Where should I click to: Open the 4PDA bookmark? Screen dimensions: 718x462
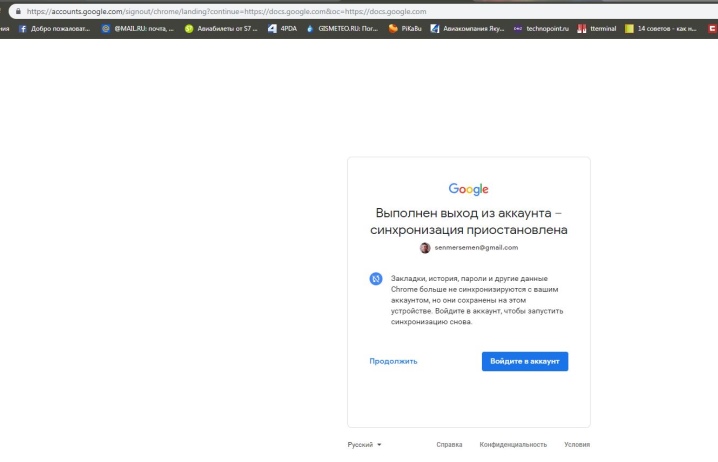(x=283, y=28)
